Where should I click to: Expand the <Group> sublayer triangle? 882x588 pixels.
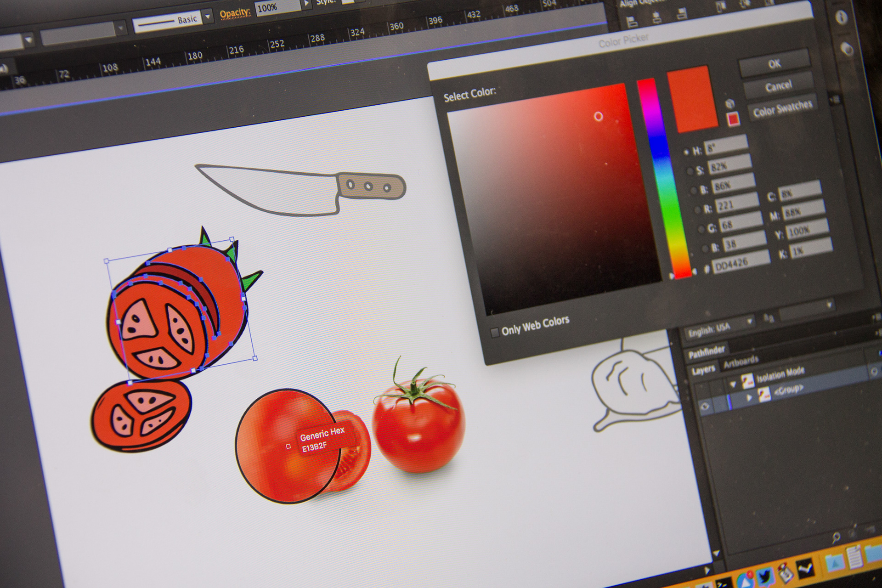coord(749,397)
